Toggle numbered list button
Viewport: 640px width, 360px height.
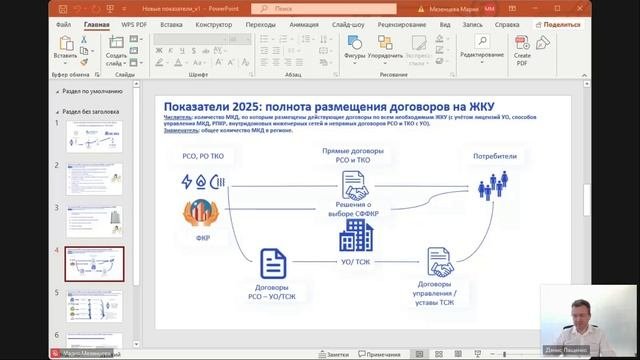[x=283, y=39]
